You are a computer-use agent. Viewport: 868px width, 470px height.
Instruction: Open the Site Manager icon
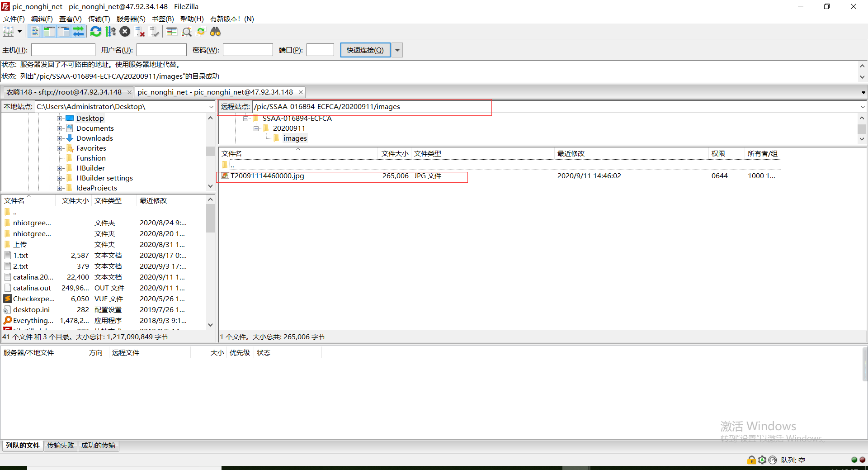pos(8,32)
